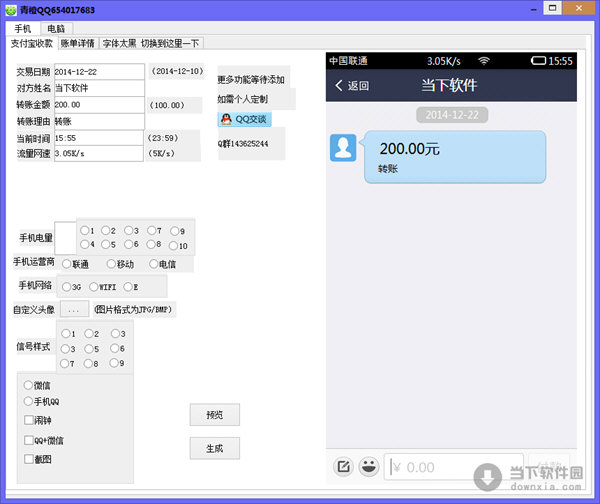Open the 账单详情 tab

point(78,44)
